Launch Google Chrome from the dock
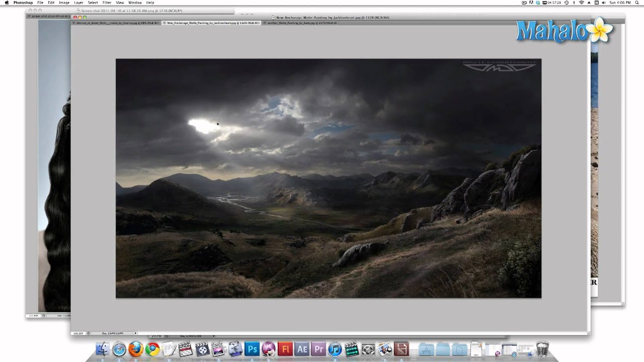The width and height of the screenshot is (644, 362). point(152,349)
